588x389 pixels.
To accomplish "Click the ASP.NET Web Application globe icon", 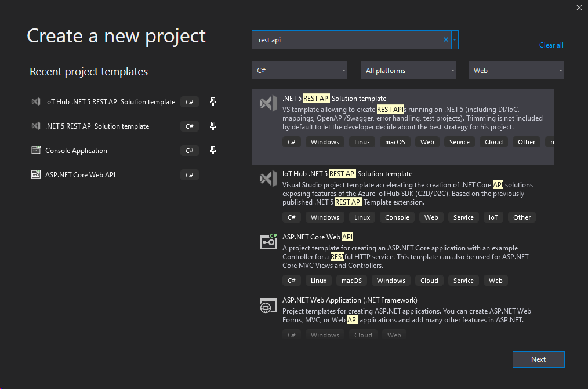I will pos(268,306).
